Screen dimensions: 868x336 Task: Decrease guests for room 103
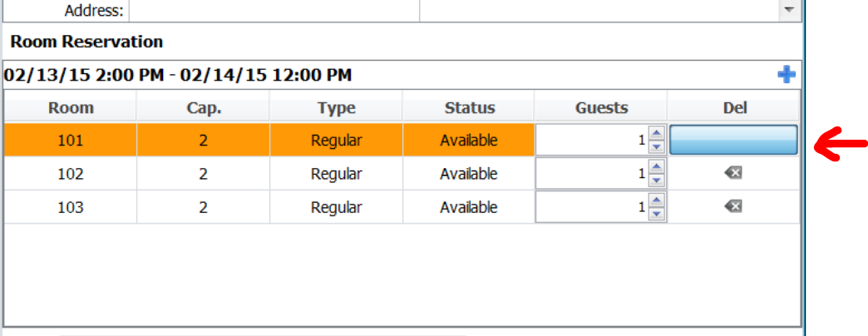click(x=656, y=214)
